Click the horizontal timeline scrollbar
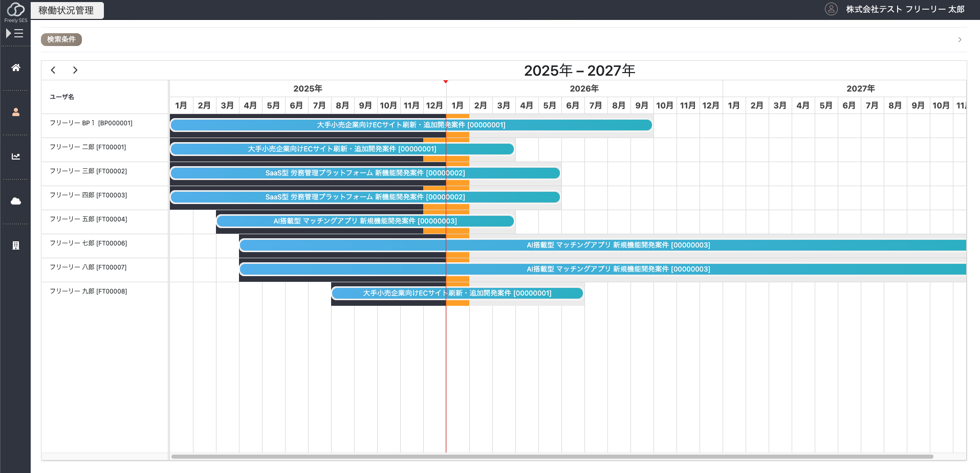 coord(552,456)
